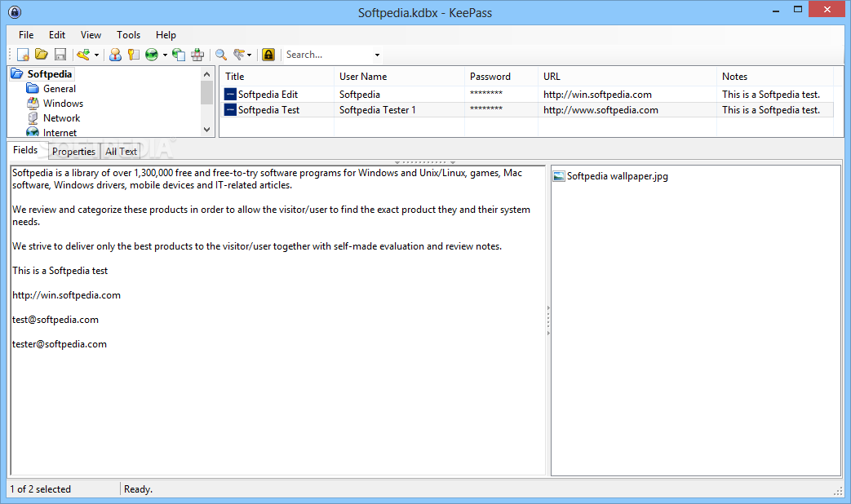The width and height of the screenshot is (851, 504).
Task: Sort entries by Title column header
Action: tap(277, 77)
